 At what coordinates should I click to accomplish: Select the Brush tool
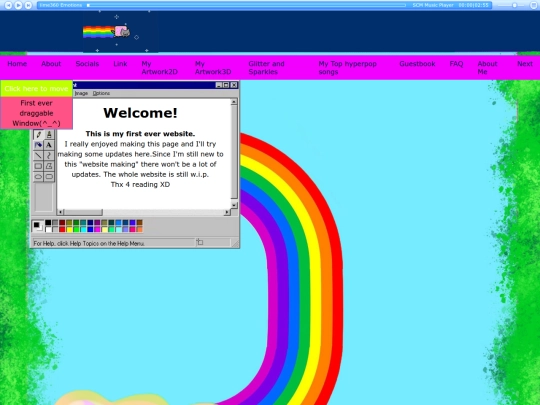coord(49,135)
